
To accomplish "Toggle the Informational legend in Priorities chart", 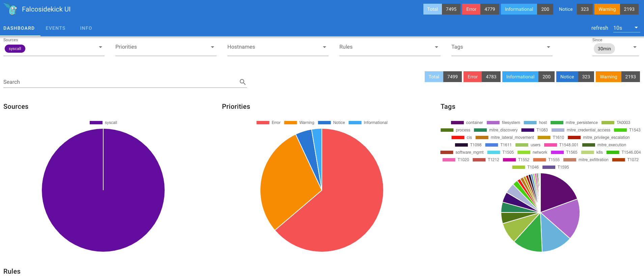I will point(368,123).
